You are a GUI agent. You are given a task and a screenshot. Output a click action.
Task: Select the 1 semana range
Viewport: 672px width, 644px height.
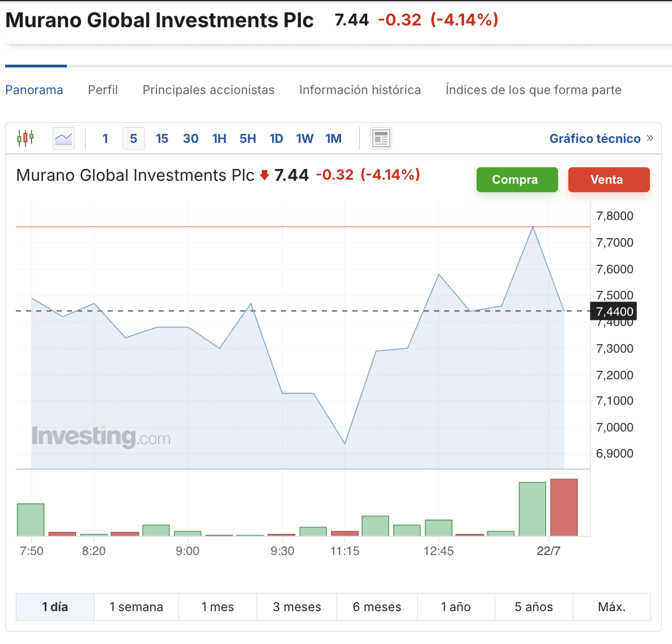137,607
